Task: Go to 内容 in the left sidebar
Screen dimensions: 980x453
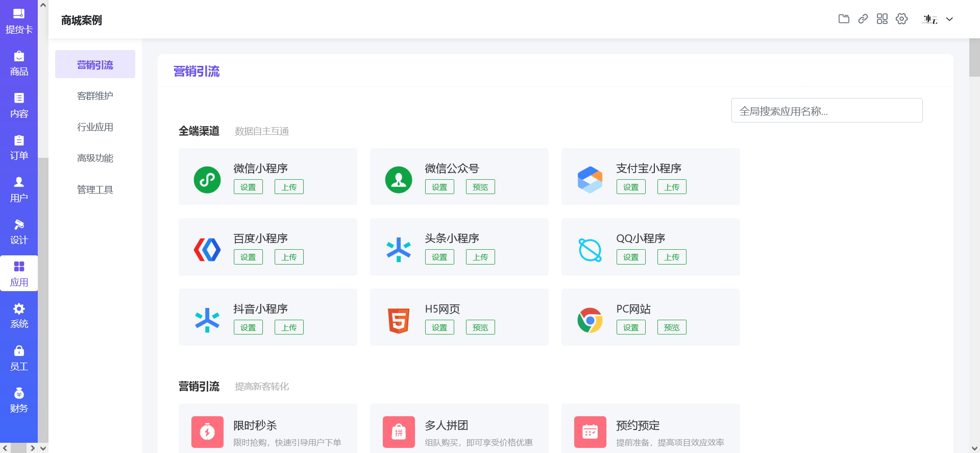Action: coord(19,106)
